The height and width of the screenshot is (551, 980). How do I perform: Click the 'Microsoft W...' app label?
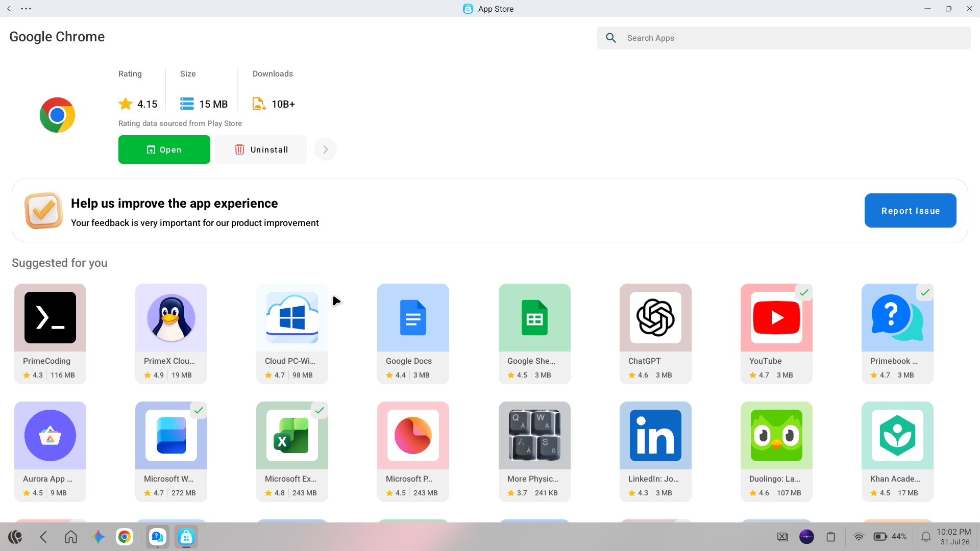[x=168, y=479]
